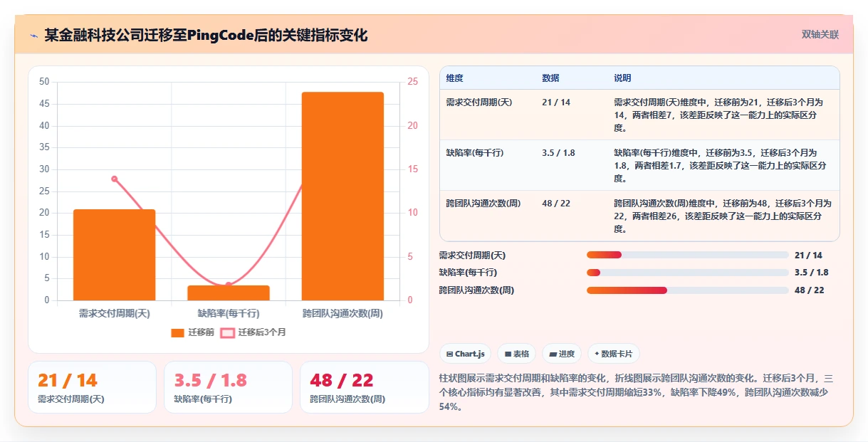The width and height of the screenshot is (868, 442).
Task: Click the 跨团队沟通次数(周) tall bar in chart
Action: pos(343,196)
